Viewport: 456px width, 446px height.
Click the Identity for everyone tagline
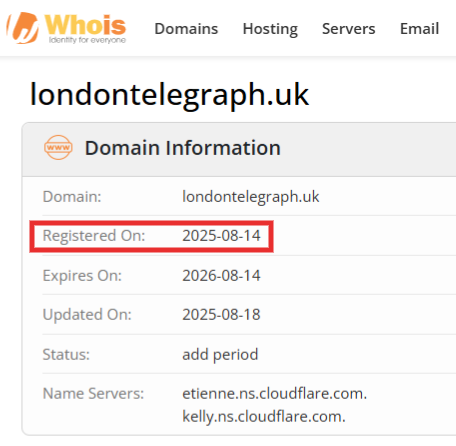click(87, 40)
